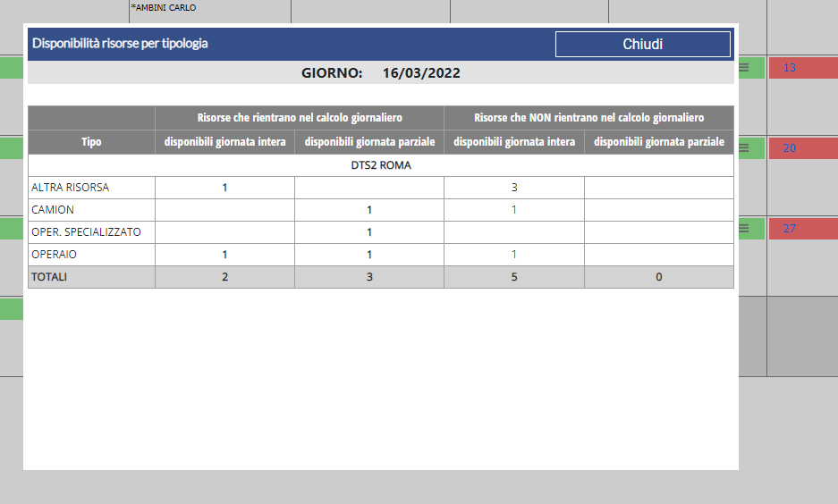Open the hamburger menu beside day 27
838x504 pixels.
[744, 229]
